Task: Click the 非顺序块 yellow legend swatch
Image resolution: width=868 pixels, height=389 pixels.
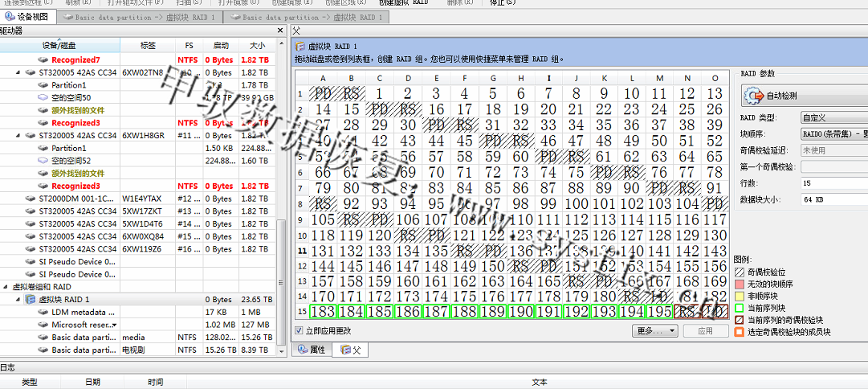Action: coord(740,295)
